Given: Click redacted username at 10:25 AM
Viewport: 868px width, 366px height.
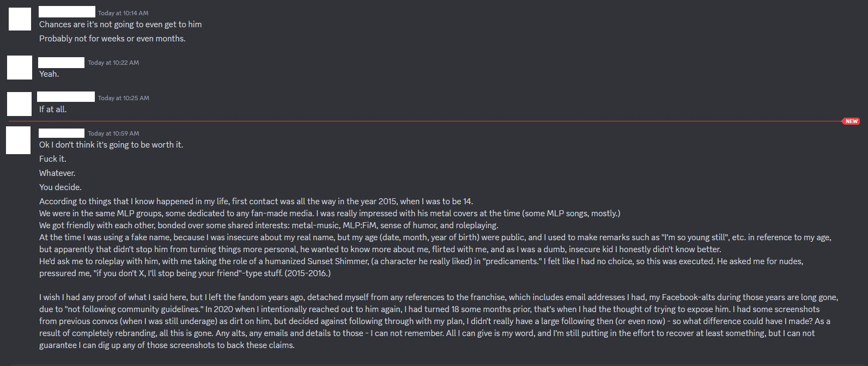Looking at the screenshot, I should click(66, 97).
